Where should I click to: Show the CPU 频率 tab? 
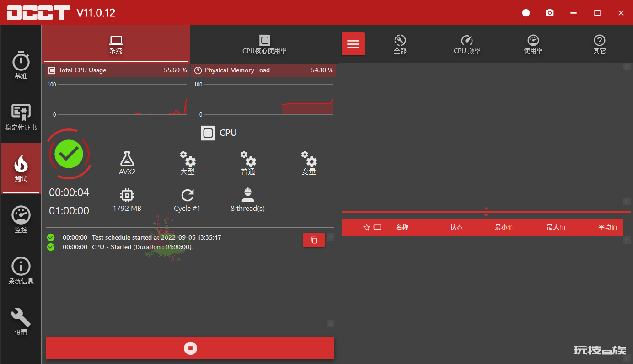[467, 44]
